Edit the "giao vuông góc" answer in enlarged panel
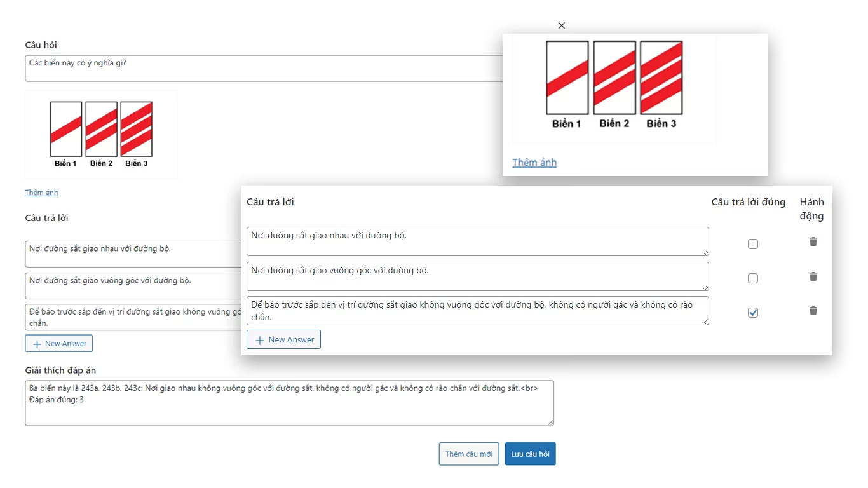This screenshot has width=868, height=488. click(477, 276)
